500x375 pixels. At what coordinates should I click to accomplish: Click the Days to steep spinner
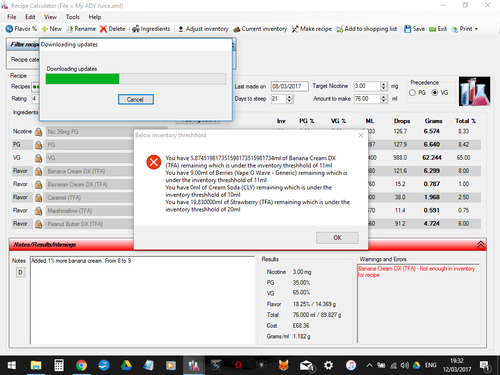(x=290, y=99)
